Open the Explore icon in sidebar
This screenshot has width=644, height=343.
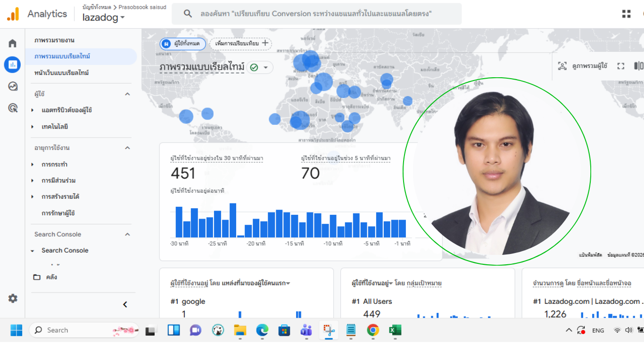pyautogui.click(x=13, y=86)
